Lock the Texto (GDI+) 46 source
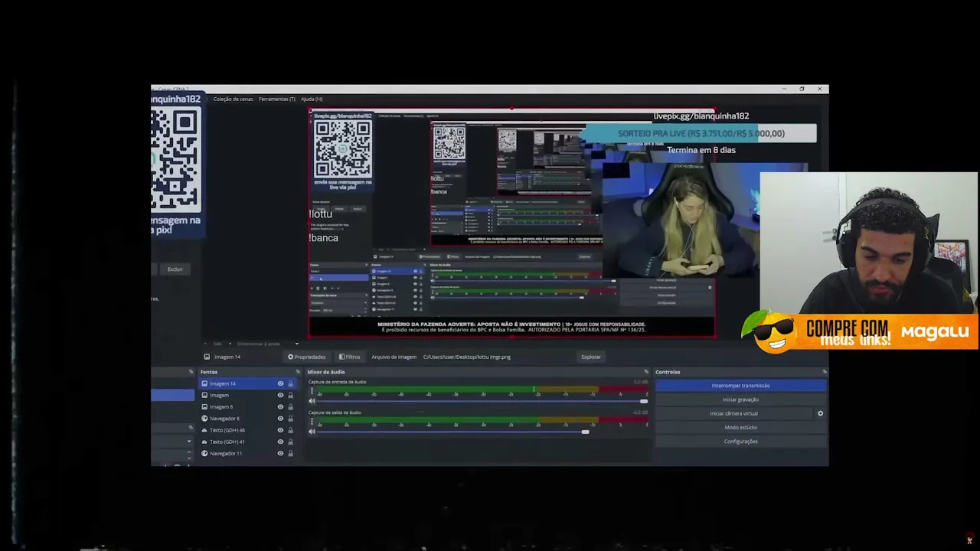This screenshot has width=980, height=551. [x=290, y=430]
